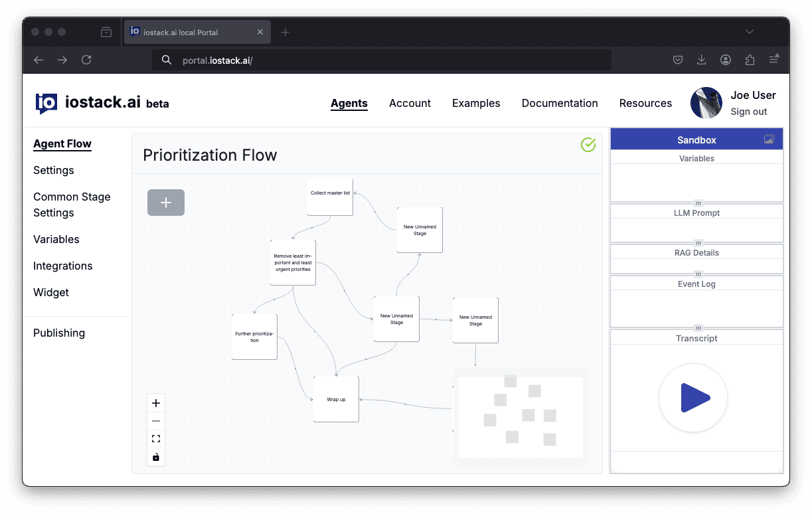Click the Variables sandbox section label

coord(696,159)
